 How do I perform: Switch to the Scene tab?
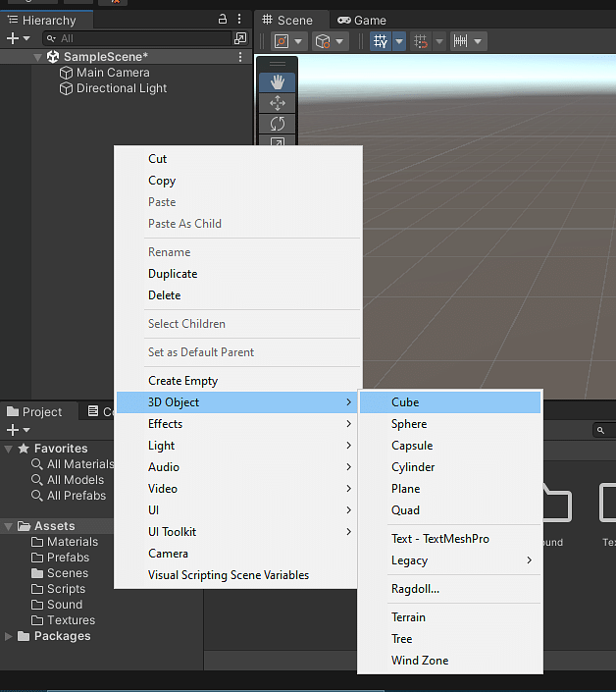[287, 21]
